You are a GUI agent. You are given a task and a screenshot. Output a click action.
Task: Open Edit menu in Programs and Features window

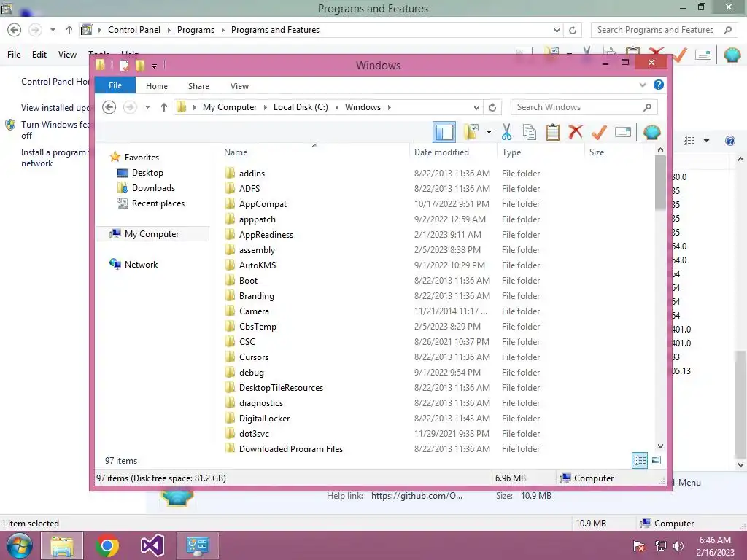tap(39, 55)
